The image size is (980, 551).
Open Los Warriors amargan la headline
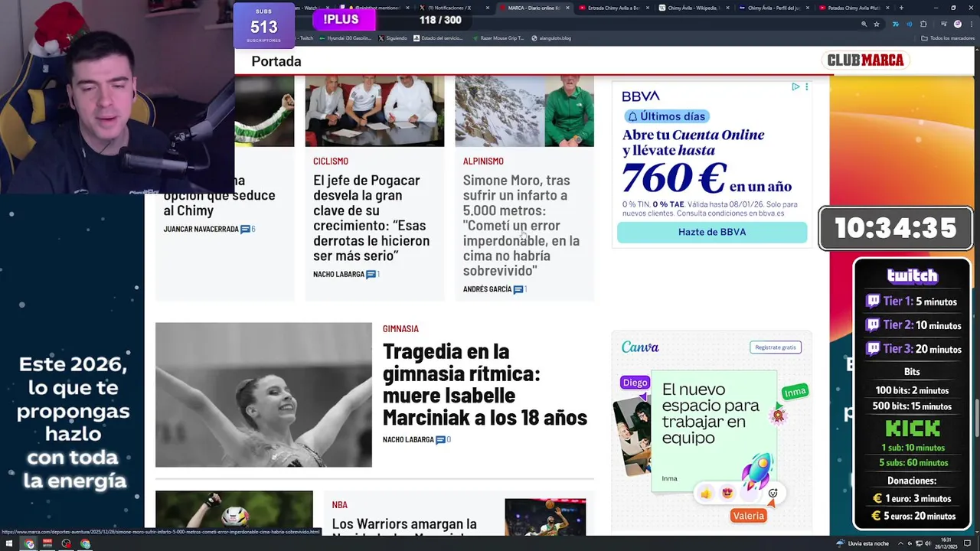click(404, 524)
